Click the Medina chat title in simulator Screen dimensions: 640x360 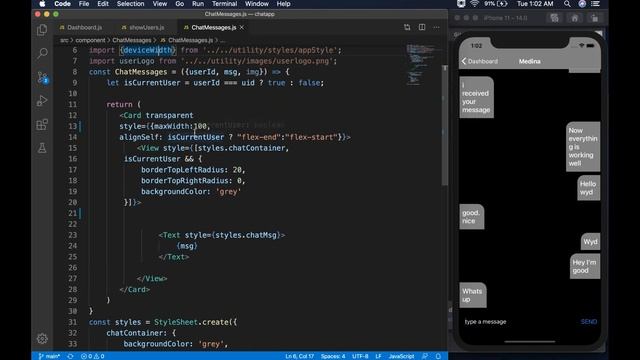[529, 61]
